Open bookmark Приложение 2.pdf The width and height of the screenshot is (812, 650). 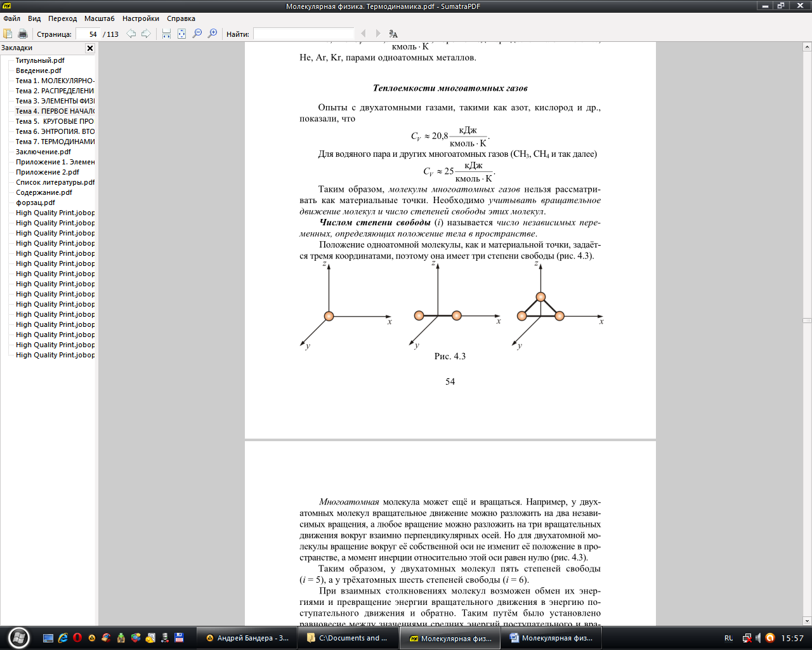(x=48, y=172)
